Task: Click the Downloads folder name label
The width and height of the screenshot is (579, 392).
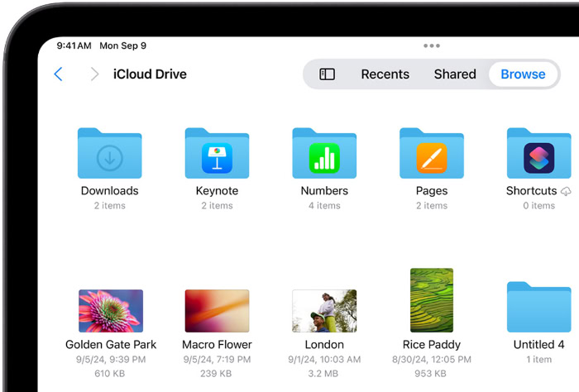Action: tap(110, 191)
